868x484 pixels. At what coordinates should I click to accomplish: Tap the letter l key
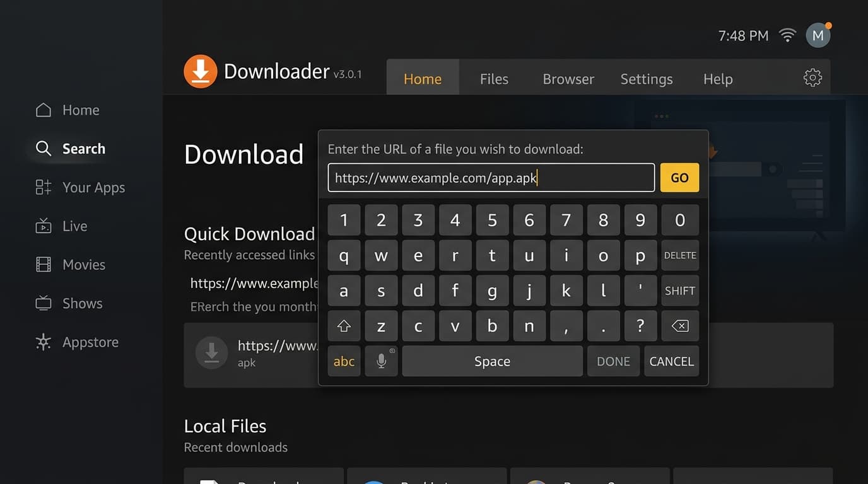(x=604, y=291)
